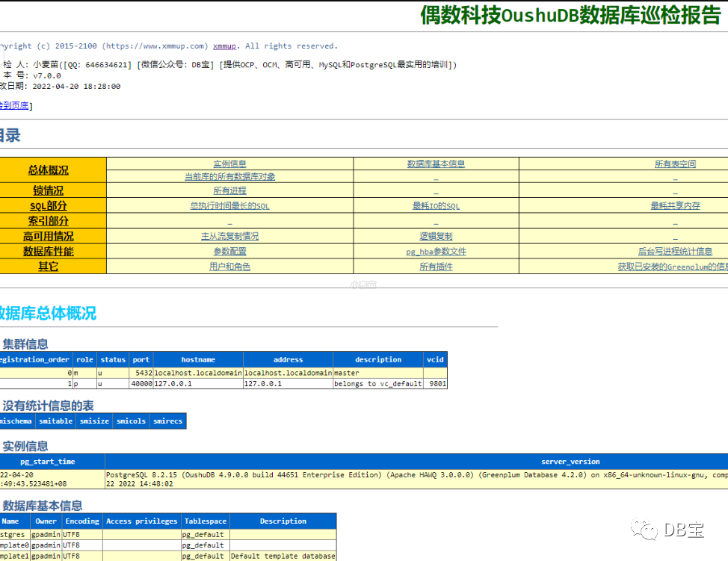Click the vcid column header
Image resolution: width=728 pixels, height=561 pixels.
click(x=435, y=359)
